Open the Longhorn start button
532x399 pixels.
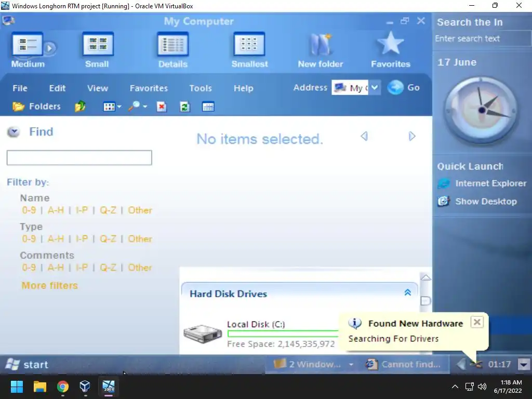click(x=27, y=365)
